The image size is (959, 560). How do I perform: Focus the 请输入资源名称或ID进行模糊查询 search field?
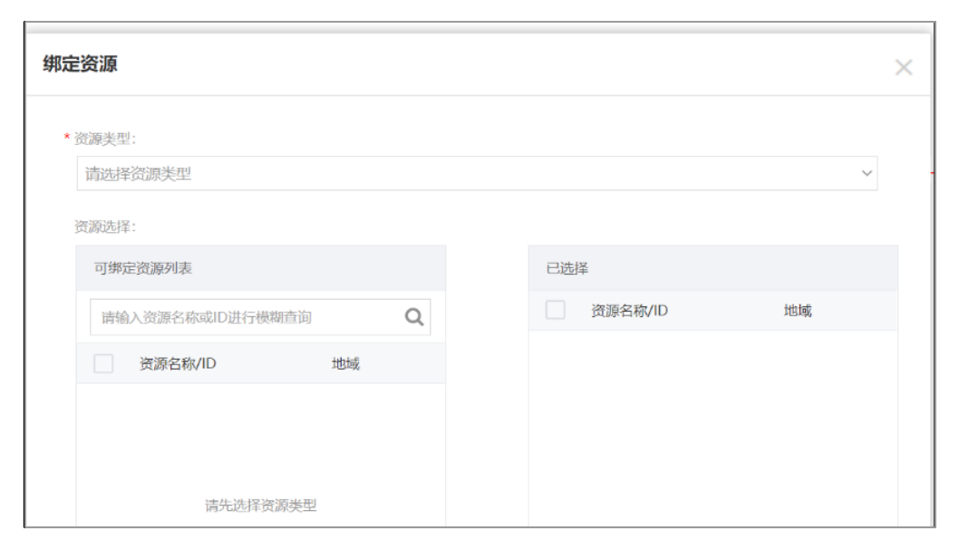(260, 316)
